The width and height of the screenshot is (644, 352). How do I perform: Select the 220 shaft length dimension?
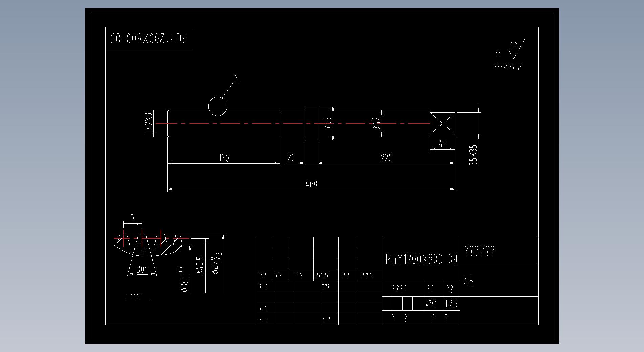tap(386, 158)
